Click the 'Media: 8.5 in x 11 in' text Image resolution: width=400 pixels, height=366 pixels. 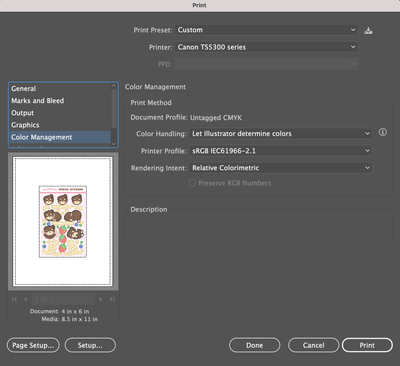point(70,319)
